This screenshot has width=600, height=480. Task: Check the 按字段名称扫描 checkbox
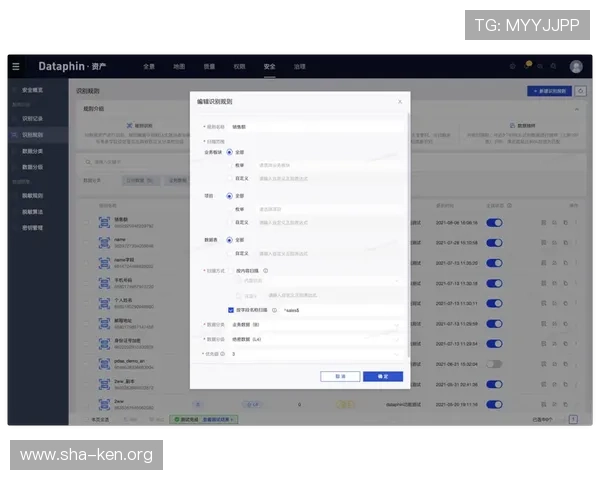coord(231,310)
